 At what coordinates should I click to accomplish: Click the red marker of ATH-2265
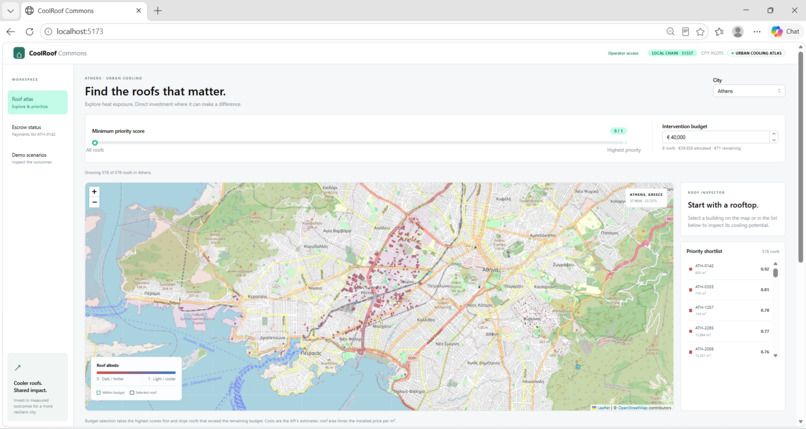[690, 331]
